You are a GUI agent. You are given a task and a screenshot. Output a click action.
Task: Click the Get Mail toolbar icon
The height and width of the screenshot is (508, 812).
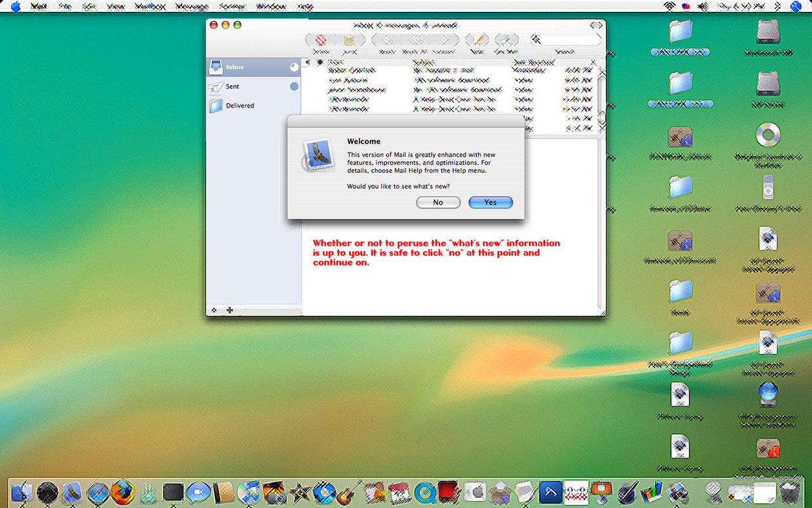[x=506, y=40]
